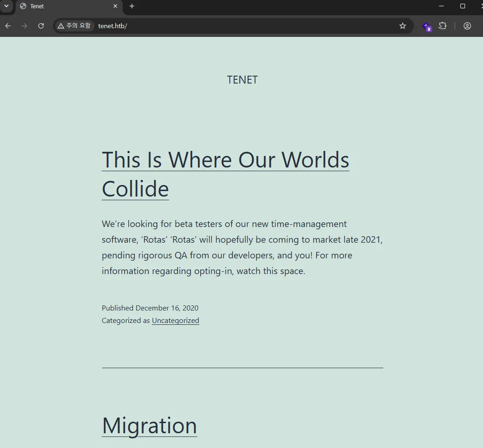
Task: Open the purple extension with badge 8
Action: click(x=427, y=27)
